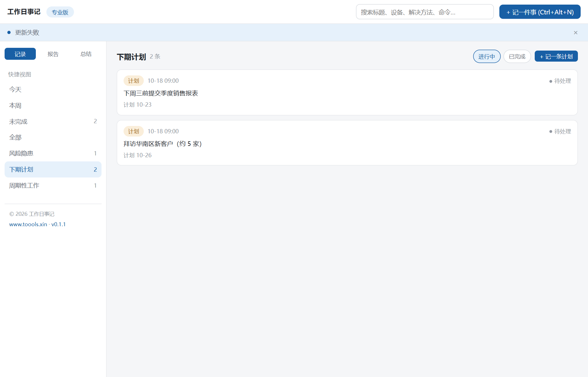Image resolution: width=588 pixels, height=377 pixels.
Task: Click the 计划 tag on 拜访华南区新客户 card
Action: (x=134, y=131)
